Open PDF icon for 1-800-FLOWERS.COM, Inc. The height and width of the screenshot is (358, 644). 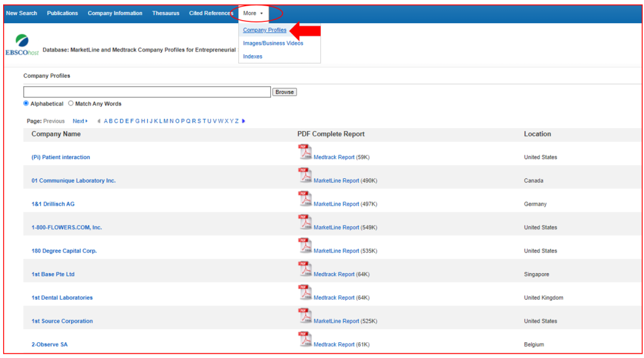pyautogui.click(x=305, y=222)
